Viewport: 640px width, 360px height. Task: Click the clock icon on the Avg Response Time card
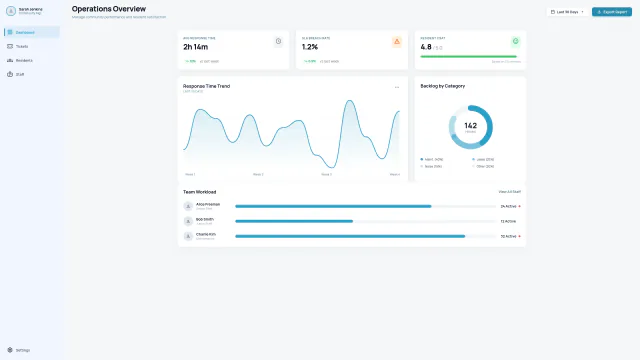click(x=278, y=41)
